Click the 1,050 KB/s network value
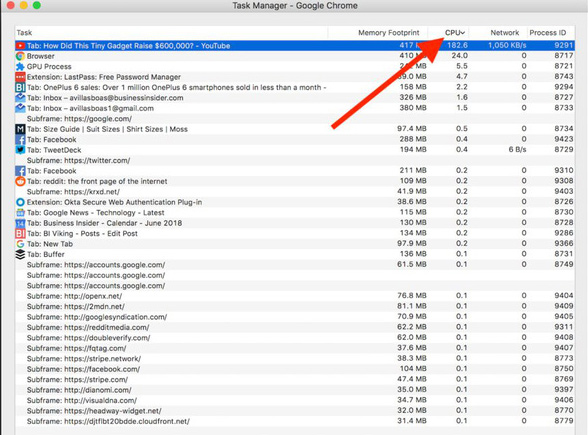The image size is (588, 435). tap(507, 45)
